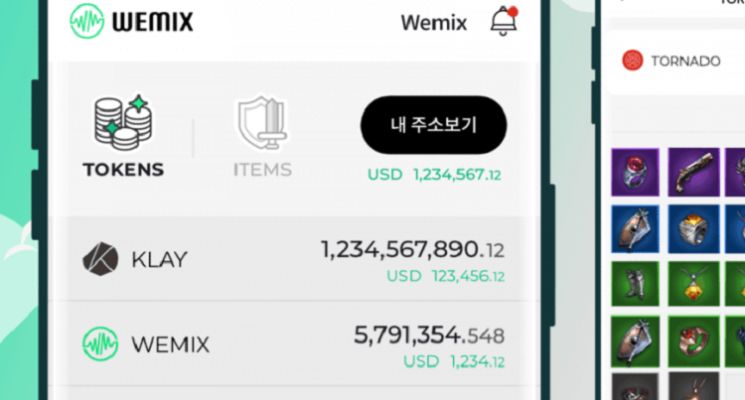Switch to the TOKENS tab label
The image size is (745, 400).
pyautogui.click(x=124, y=170)
